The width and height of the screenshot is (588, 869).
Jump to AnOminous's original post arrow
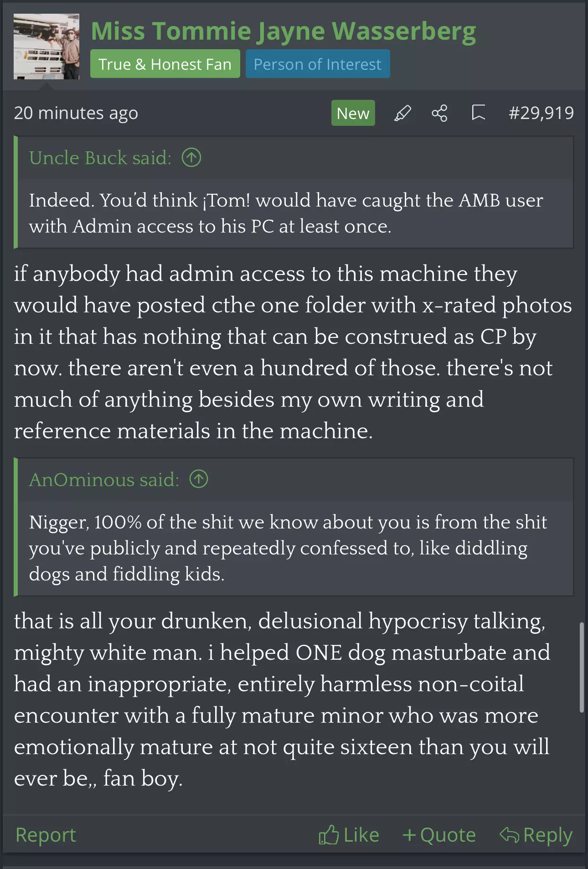tap(199, 479)
